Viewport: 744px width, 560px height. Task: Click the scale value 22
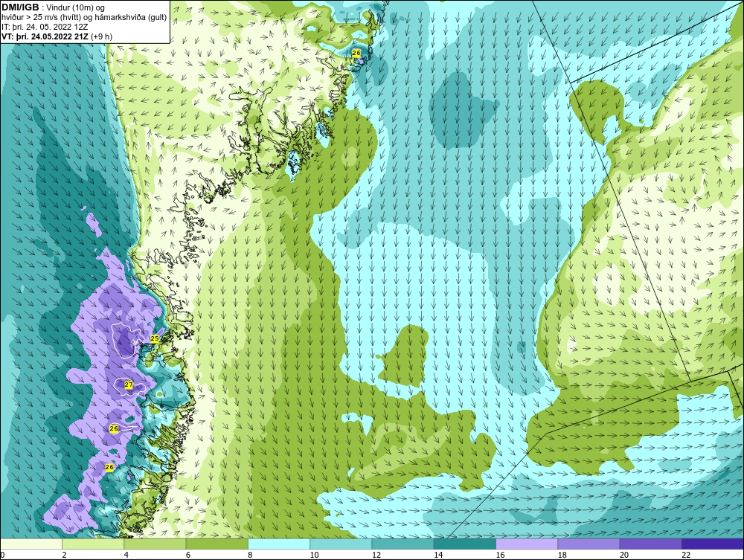[x=687, y=556]
